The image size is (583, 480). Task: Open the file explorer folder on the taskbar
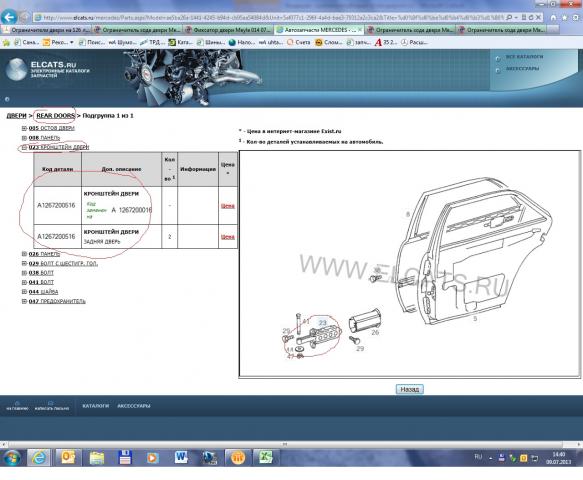(x=97, y=457)
